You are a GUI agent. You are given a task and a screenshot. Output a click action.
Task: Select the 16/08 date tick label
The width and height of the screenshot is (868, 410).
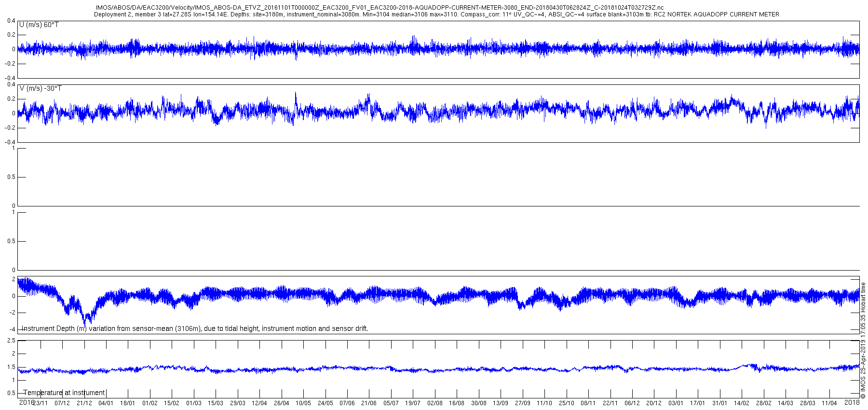pos(457,403)
